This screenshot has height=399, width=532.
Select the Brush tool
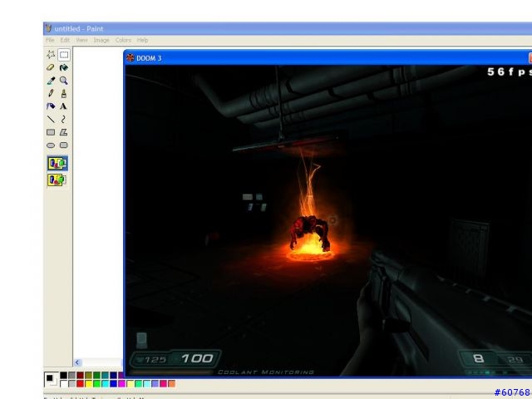pos(64,93)
